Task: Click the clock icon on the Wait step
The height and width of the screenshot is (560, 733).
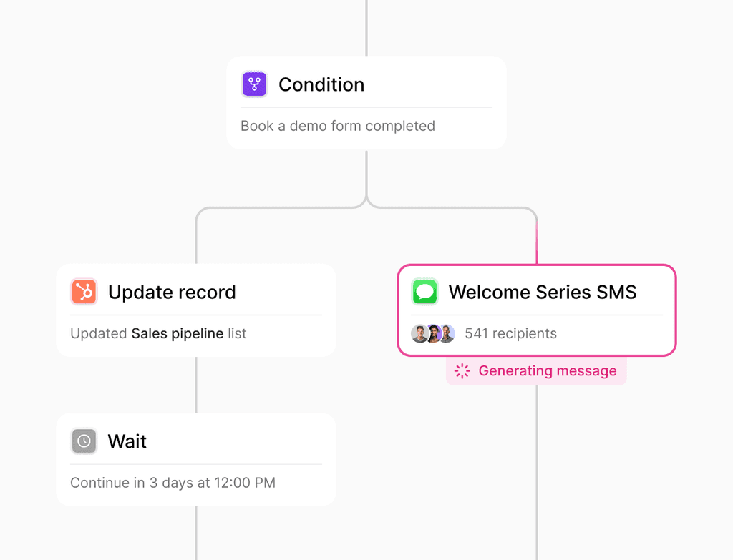Action: [84, 441]
